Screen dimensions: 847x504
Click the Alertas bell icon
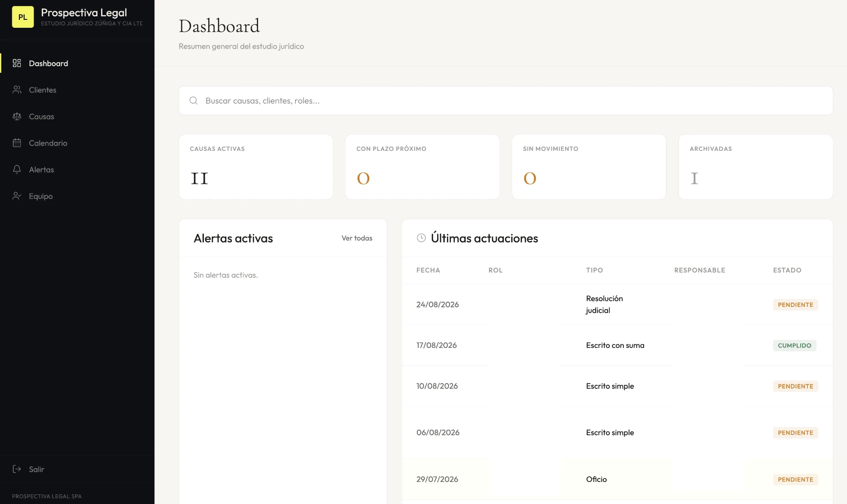pyautogui.click(x=17, y=169)
